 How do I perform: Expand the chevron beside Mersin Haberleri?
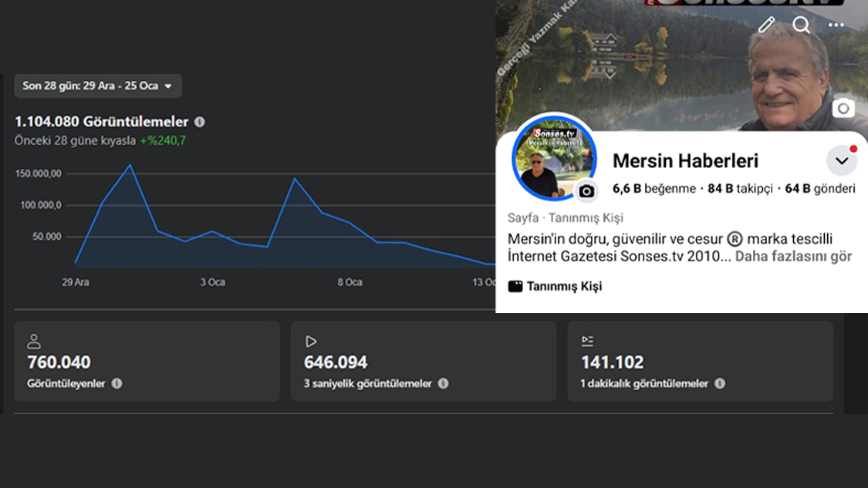tap(842, 161)
